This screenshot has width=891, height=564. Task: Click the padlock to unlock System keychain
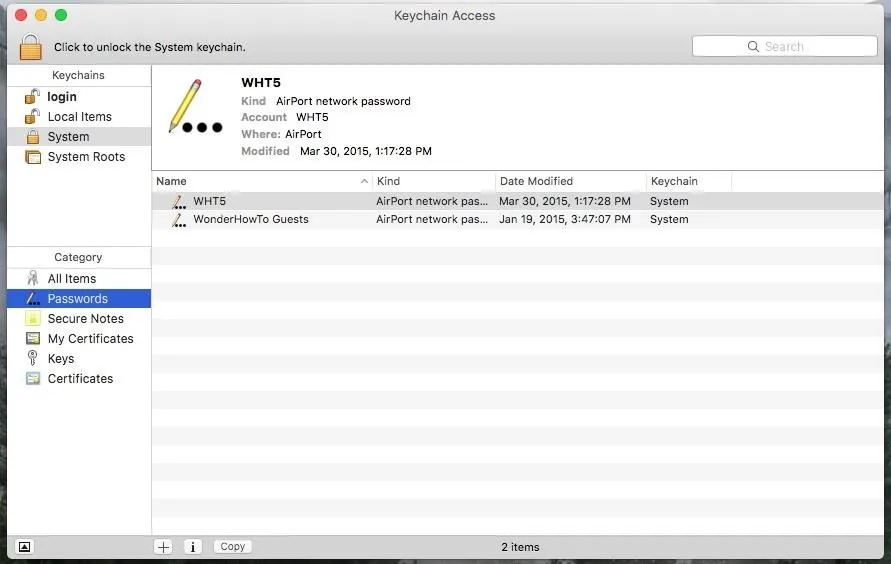pyautogui.click(x=30, y=47)
